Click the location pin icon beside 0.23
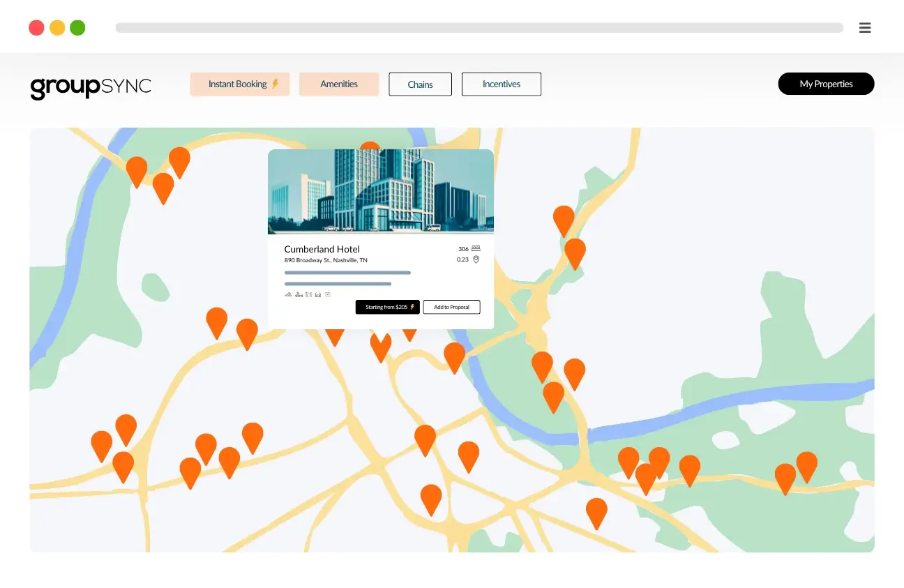This screenshot has height=588, width=904. coord(476,259)
